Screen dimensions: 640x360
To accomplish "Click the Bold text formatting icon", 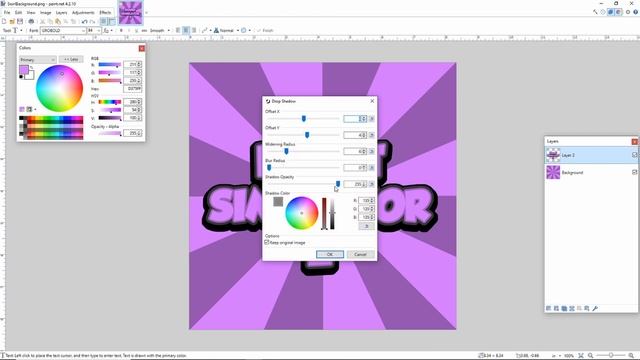I will 121,31.
